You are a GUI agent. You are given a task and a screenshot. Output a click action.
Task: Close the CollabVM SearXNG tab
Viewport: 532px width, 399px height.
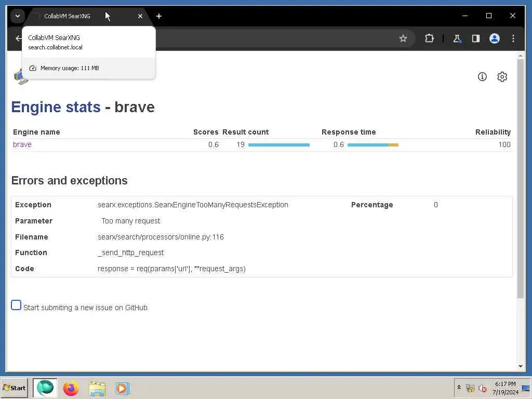coord(140,16)
